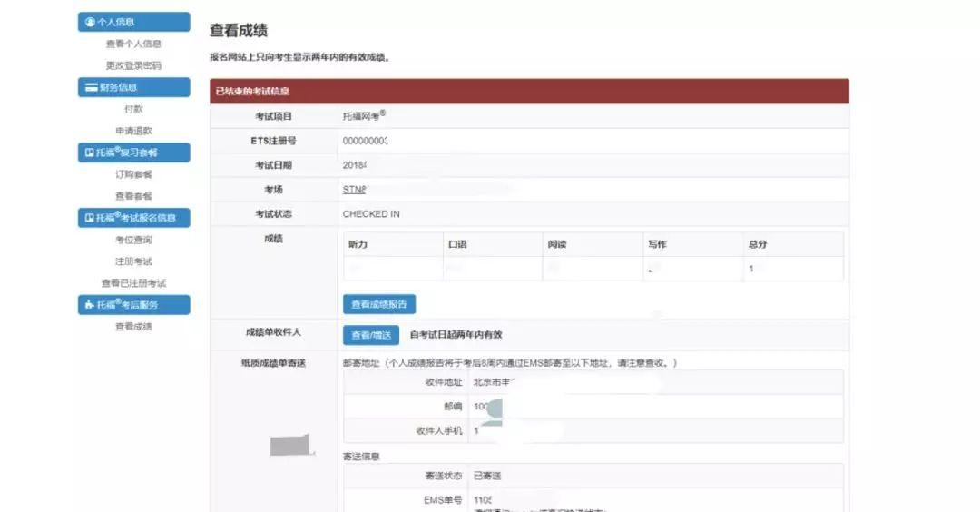
Task: Click the person icon in 个人信息 header
Action: 90,22
